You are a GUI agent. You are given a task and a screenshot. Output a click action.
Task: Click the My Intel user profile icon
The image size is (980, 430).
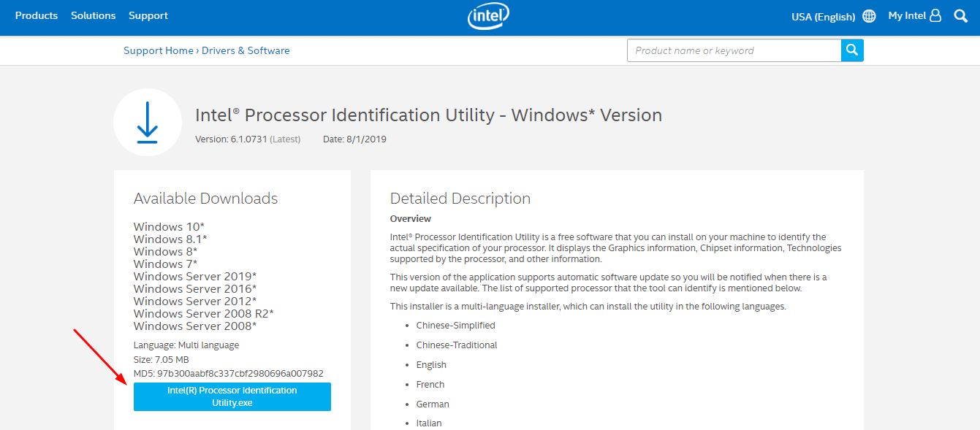click(x=935, y=15)
